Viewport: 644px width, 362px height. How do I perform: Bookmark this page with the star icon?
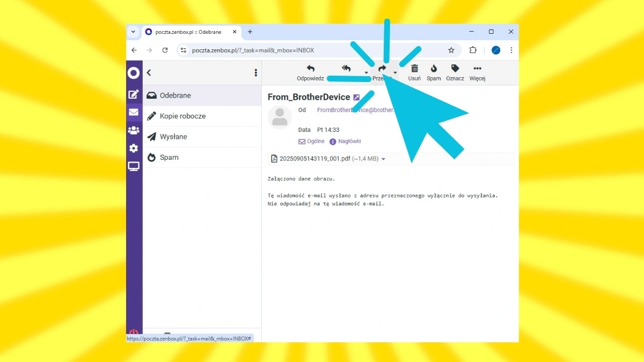coord(451,50)
